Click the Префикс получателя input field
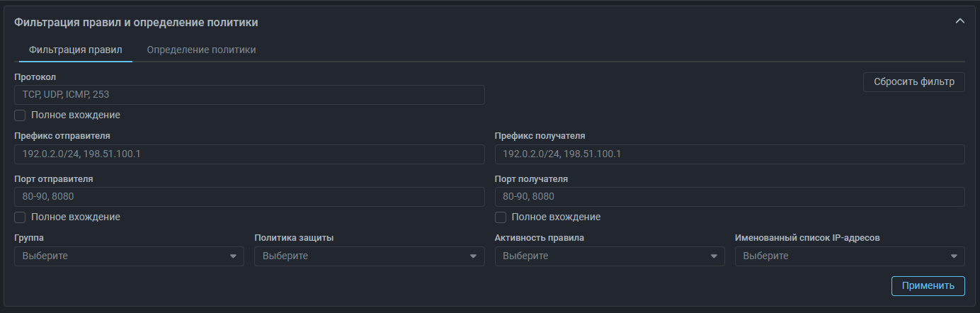This screenshot has height=313, width=980. (x=729, y=154)
